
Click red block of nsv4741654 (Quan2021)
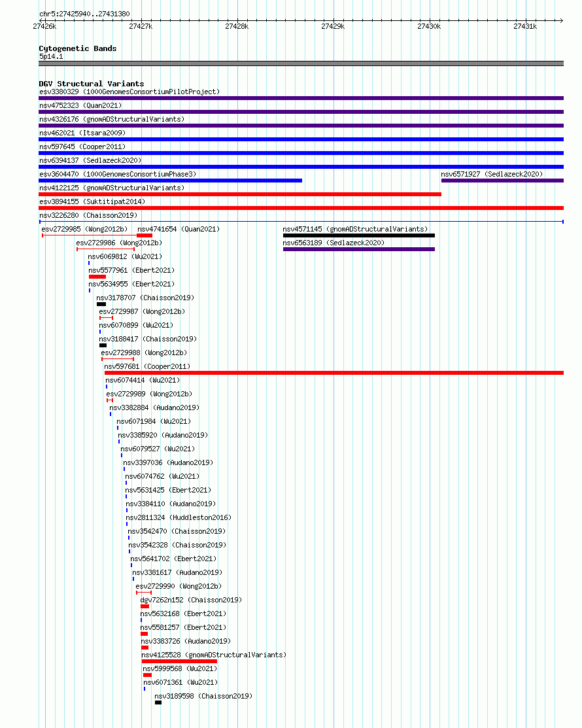tap(145, 235)
